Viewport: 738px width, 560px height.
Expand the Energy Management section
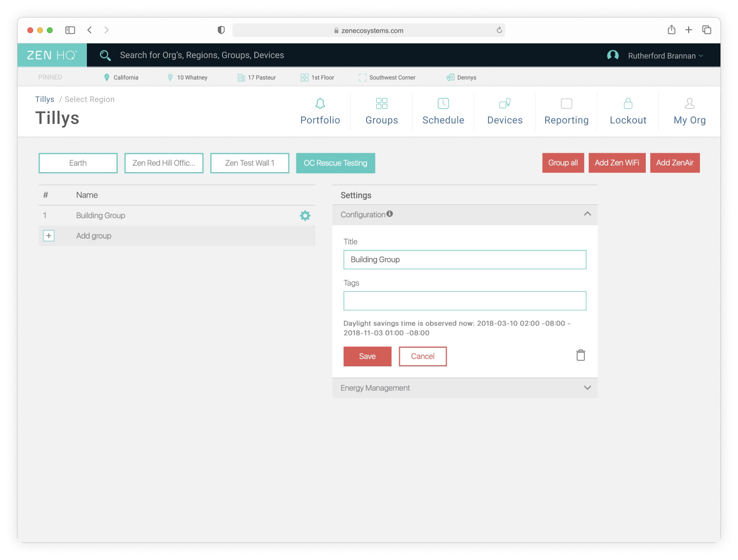coord(587,388)
